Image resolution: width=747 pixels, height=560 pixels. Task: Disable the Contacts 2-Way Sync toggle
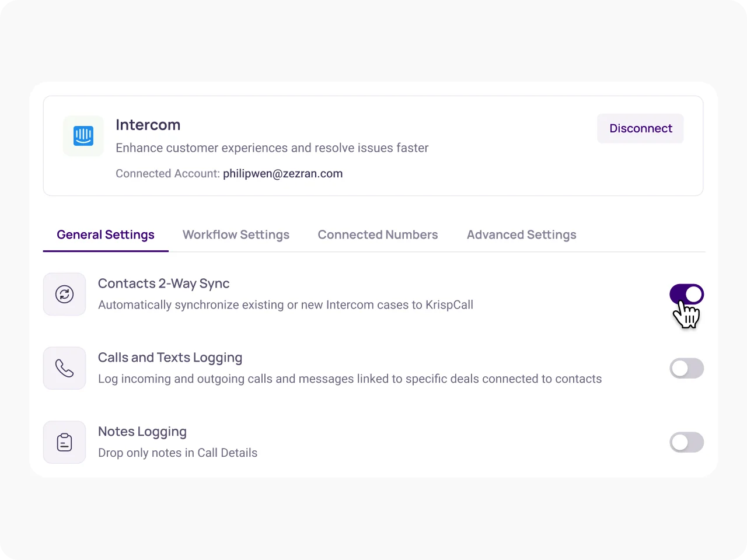point(687,294)
